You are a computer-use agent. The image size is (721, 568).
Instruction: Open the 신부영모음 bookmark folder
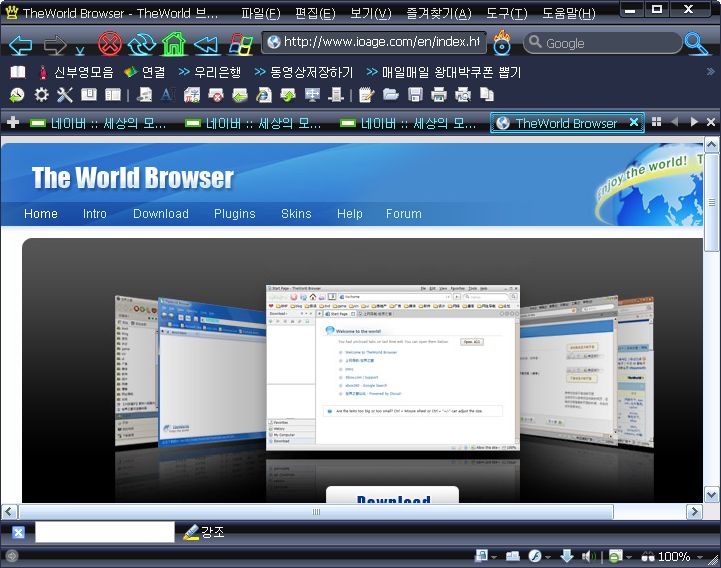[x=76, y=72]
